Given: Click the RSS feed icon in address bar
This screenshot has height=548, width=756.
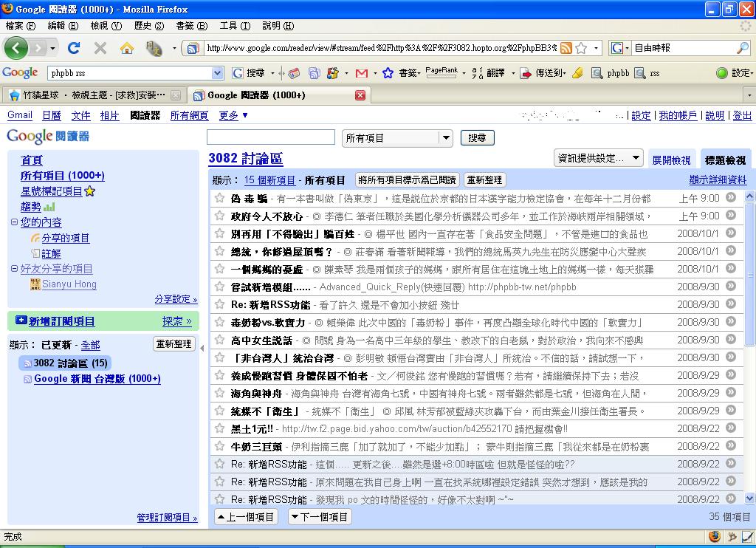Looking at the screenshot, I should click(x=566, y=48).
